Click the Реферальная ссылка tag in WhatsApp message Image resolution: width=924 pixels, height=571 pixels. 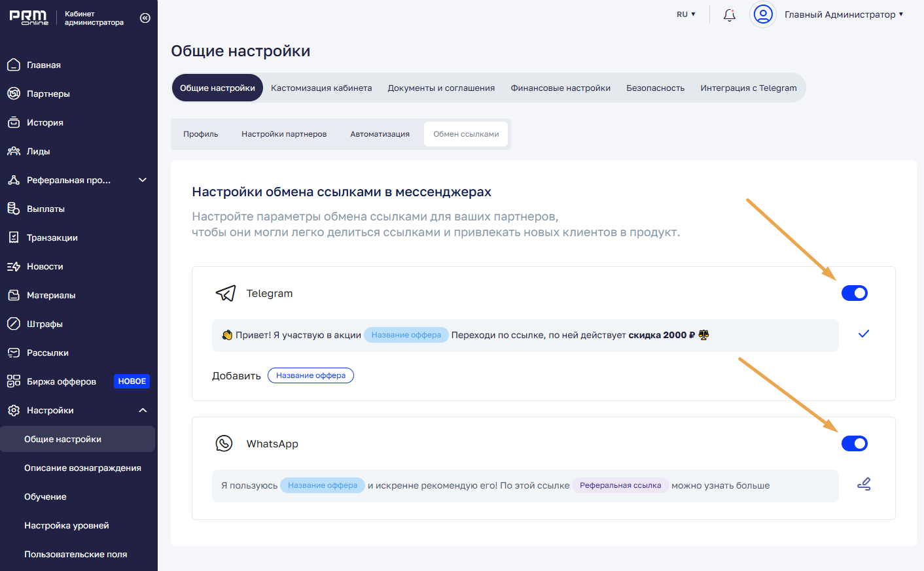tap(620, 485)
